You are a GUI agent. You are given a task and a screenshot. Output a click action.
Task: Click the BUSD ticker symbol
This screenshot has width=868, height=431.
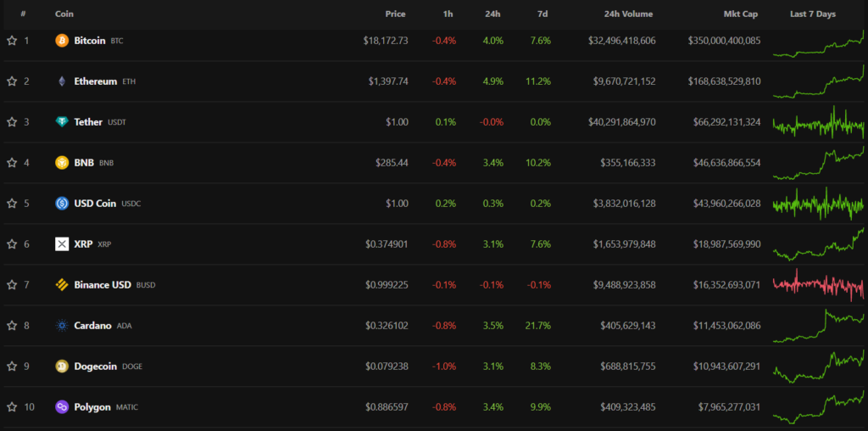click(x=146, y=285)
